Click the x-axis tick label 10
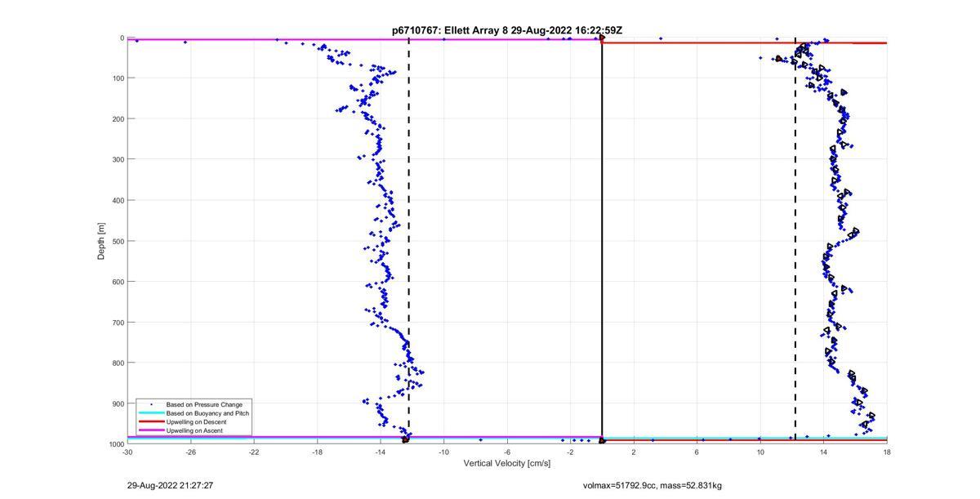Screen dimensions: 980x499 tap(760, 452)
